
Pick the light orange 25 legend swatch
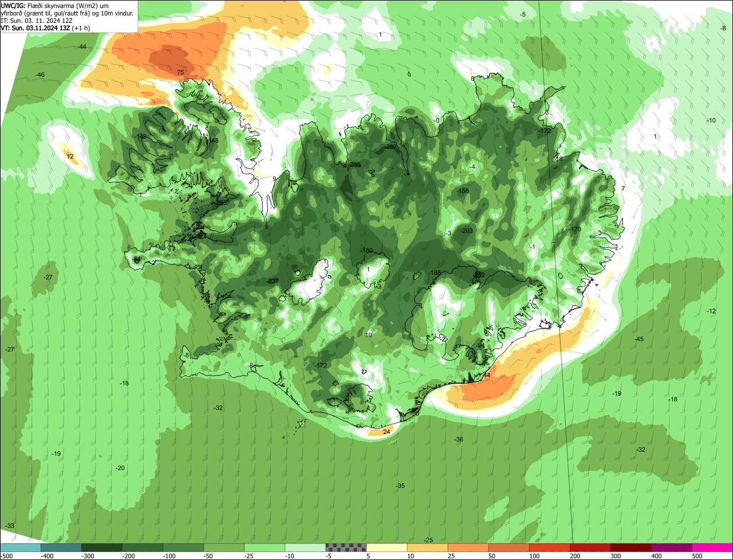(468, 547)
